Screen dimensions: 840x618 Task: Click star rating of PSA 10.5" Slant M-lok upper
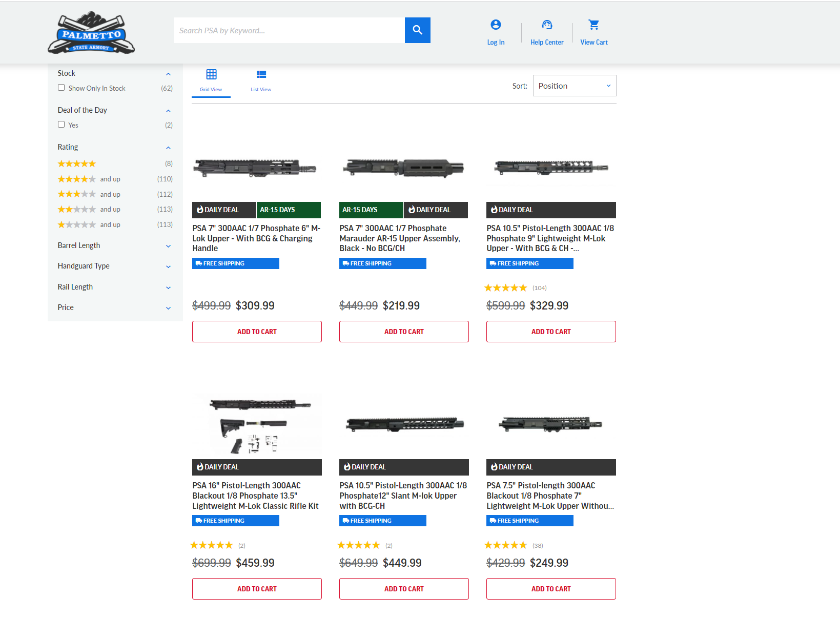tap(358, 545)
